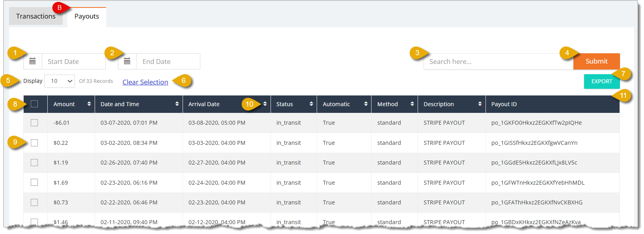Click the date 03-02-2020, 08:34 PM

(x=129, y=143)
